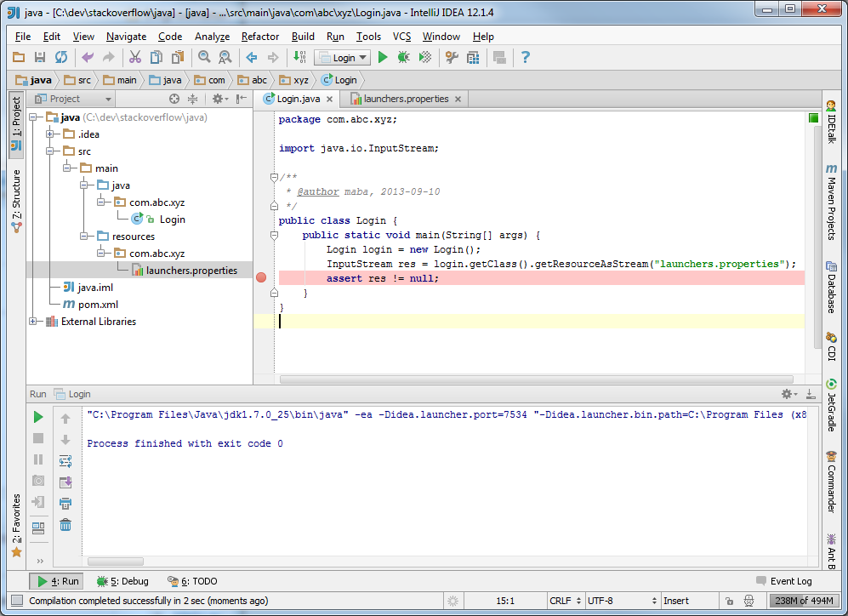Viewport: 848px width, 616px height.
Task: Open Project Structure from the toolbar
Action: pyautogui.click(x=473, y=57)
